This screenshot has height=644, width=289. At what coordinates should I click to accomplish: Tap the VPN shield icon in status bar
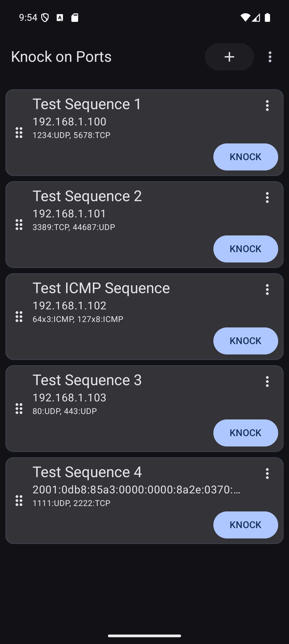pyautogui.click(x=45, y=18)
